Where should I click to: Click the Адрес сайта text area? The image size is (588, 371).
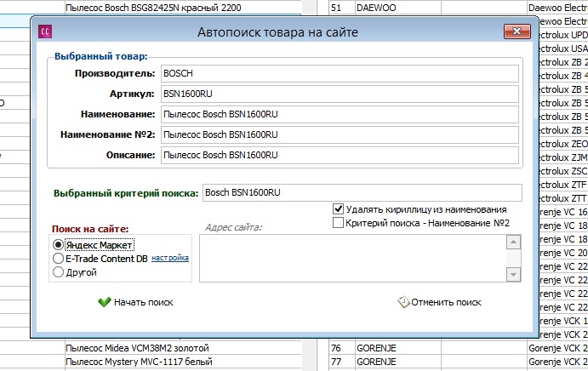pos(352,258)
